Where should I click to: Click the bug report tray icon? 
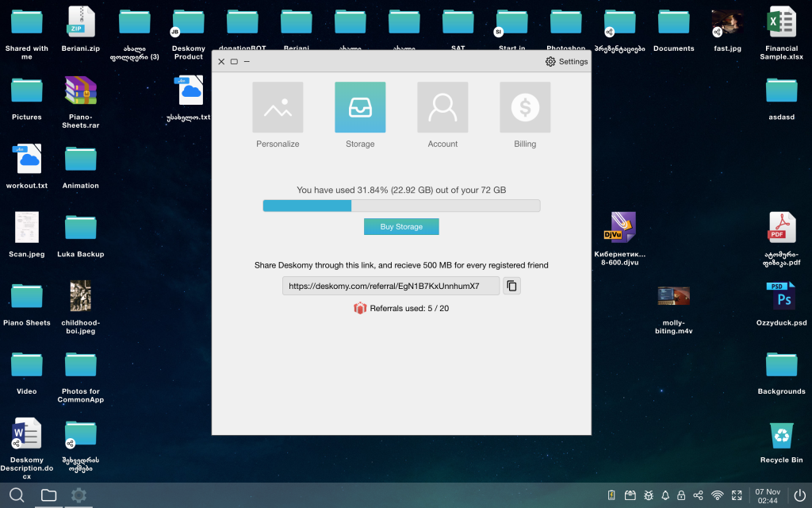[649, 495]
